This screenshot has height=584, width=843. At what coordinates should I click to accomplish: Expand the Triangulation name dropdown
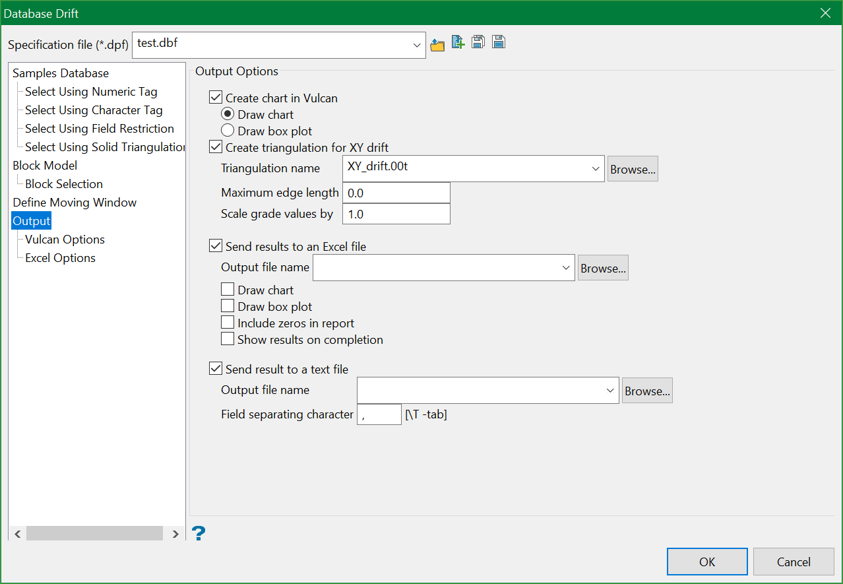click(595, 169)
